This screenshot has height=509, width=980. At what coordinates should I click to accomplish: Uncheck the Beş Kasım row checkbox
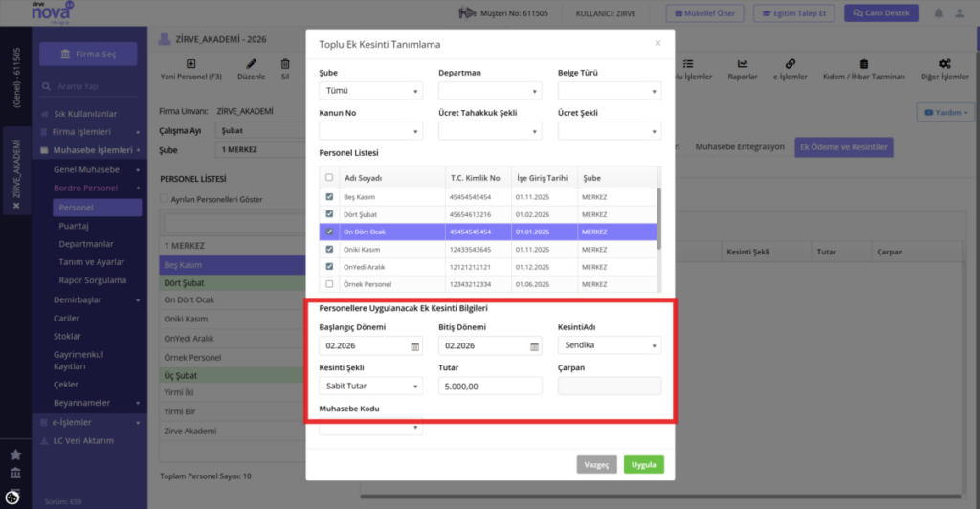tap(329, 197)
